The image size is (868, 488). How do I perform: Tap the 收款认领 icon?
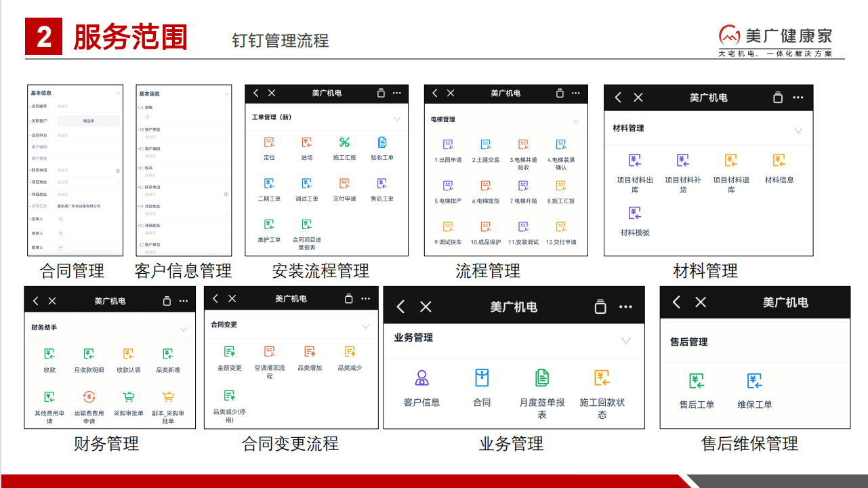pos(129,354)
